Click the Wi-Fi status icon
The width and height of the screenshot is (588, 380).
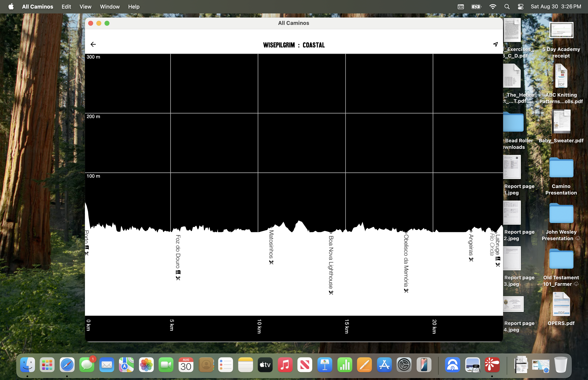(492, 7)
